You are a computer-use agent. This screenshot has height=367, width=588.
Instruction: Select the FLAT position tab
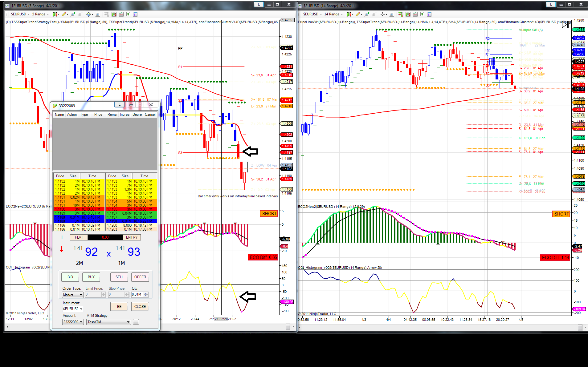[79, 237]
